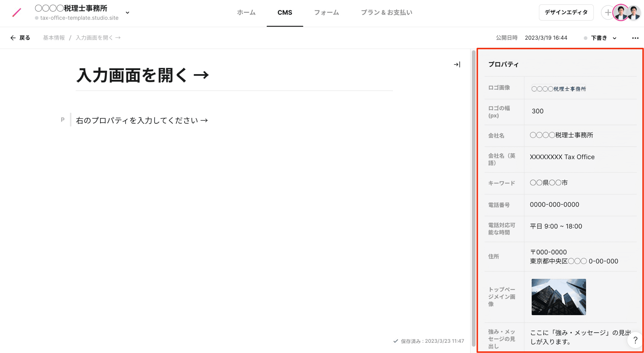644x353 pixels.
Task: Click the rightmost user avatar
Action: tap(634, 13)
